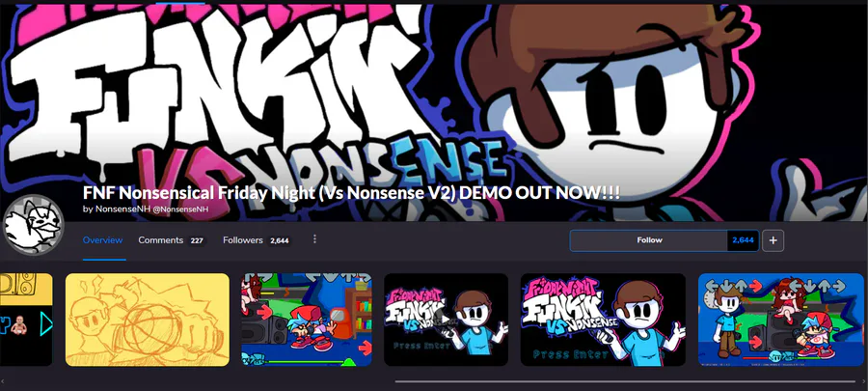Play the title screen video thumbnail
This screenshot has height=391, width=868.
click(447, 320)
